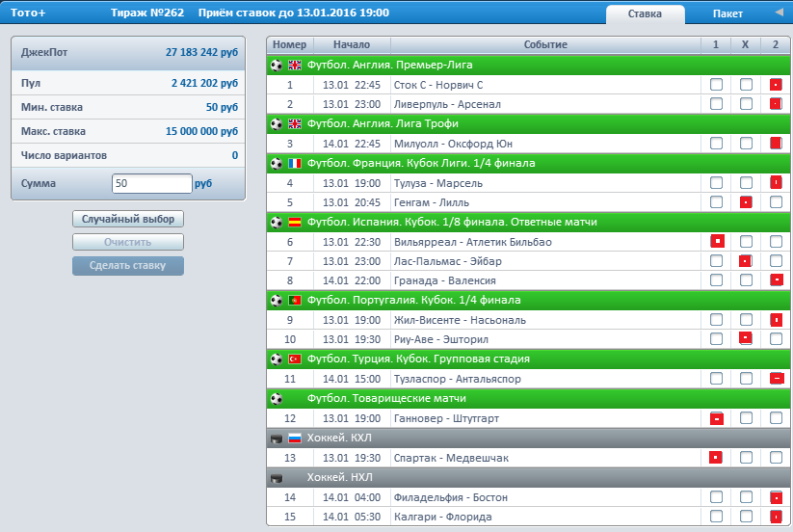Viewport: 793px width, 532px height.
Task: Check outcome 1 for Тулуза - Марсель
Action: pyautogui.click(x=716, y=183)
